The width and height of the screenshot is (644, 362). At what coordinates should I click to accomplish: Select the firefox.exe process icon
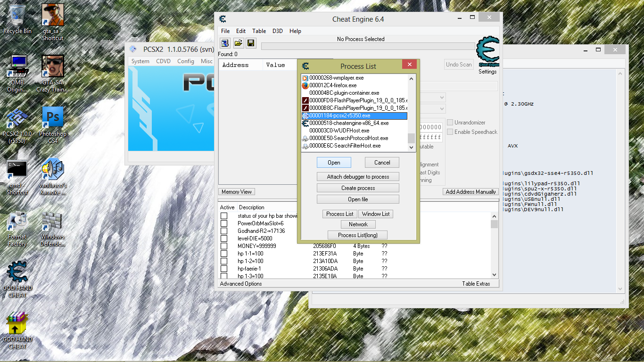coord(305,85)
